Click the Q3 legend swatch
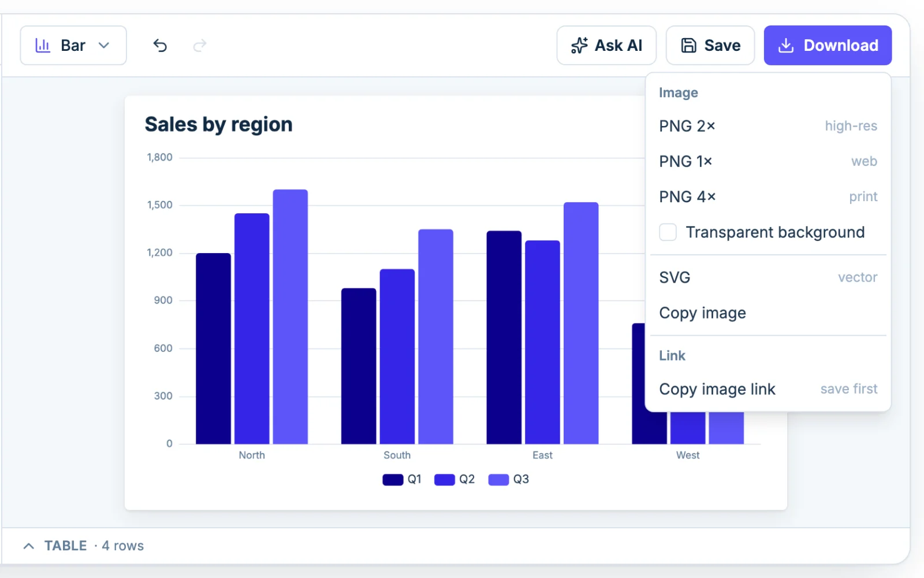This screenshot has height=578, width=924. pos(498,480)
